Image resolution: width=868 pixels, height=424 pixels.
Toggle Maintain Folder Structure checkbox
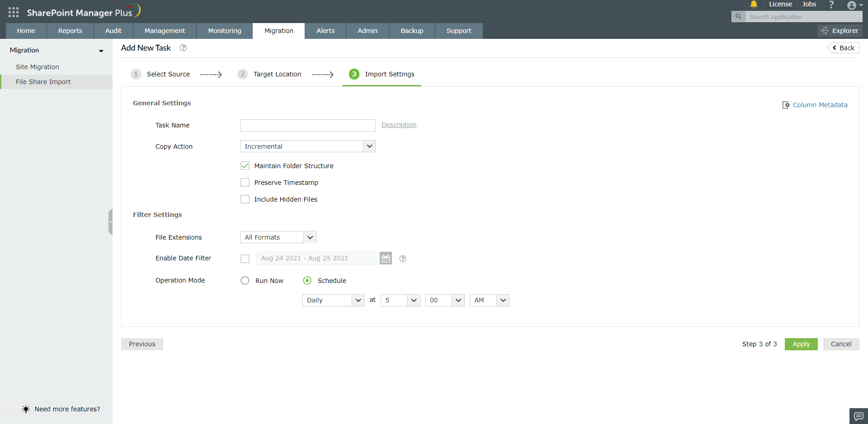coord(245,166)
